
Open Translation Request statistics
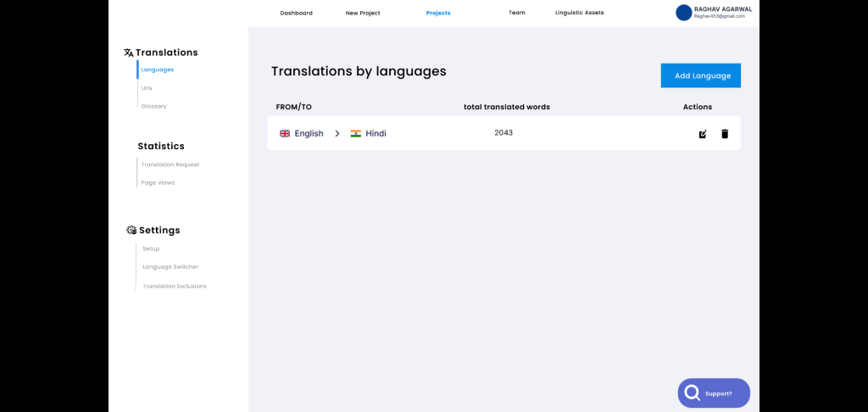point(170,164)
